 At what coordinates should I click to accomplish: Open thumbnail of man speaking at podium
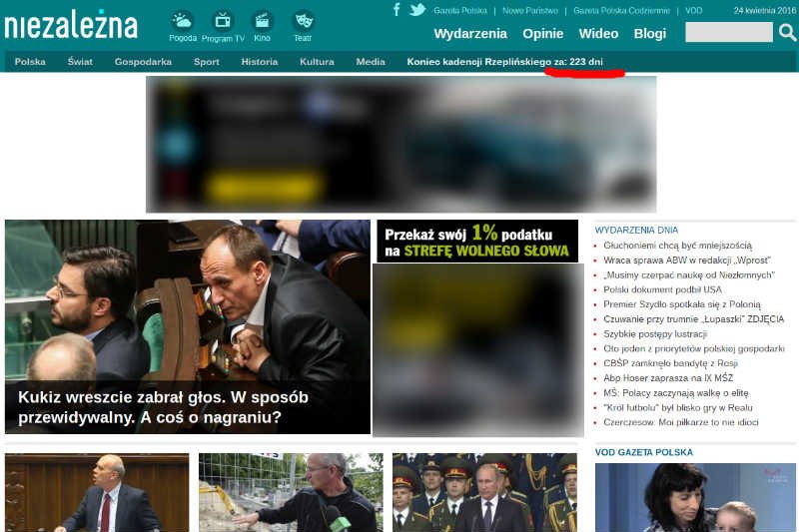97,493
